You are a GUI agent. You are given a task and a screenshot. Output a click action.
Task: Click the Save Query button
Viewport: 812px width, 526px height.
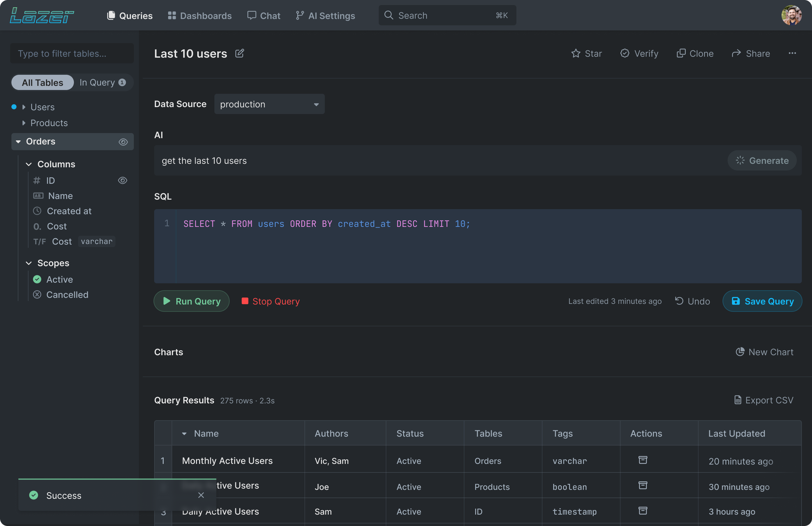(x=762, y=301)
